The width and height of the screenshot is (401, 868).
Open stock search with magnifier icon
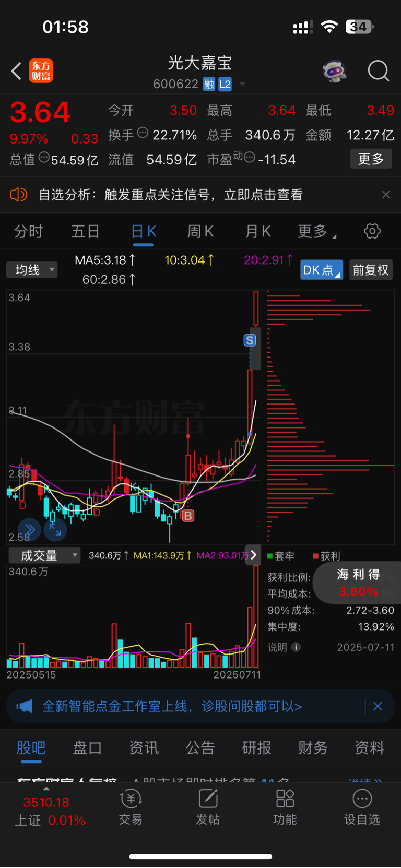(379, 70)
